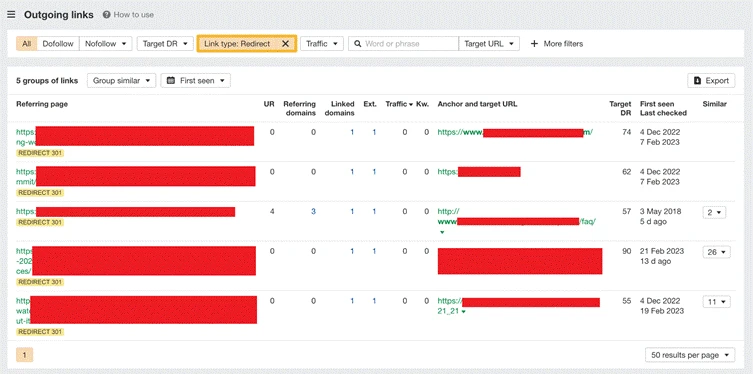Click the Outgoing links page title
This screenshot has height=374, width=753.
click(59, 15)
